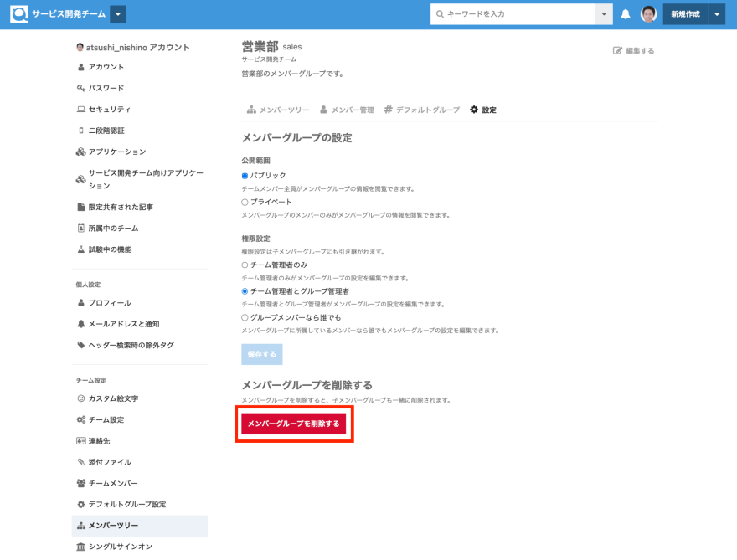Select グループメンバーなら誰でも radio button

coord(245,317)
